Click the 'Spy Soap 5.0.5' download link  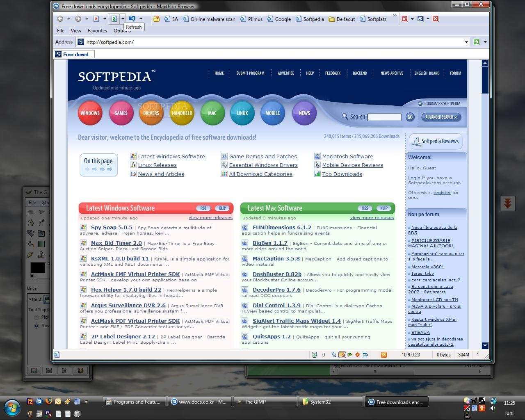(112, 227)
